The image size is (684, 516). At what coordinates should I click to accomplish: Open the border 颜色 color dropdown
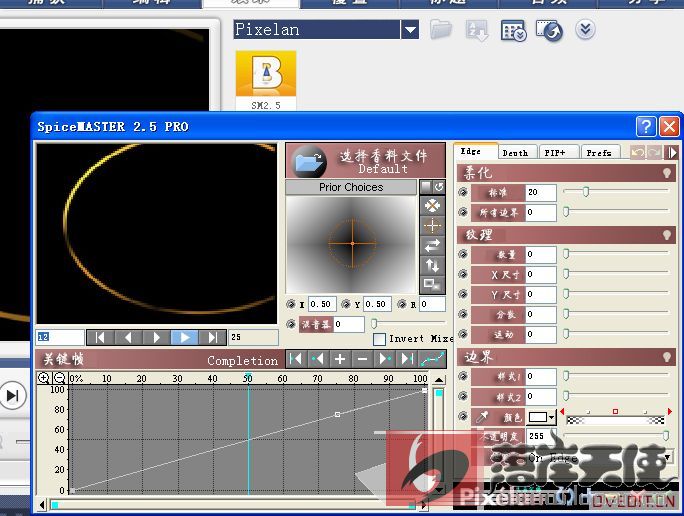point(552,417)
